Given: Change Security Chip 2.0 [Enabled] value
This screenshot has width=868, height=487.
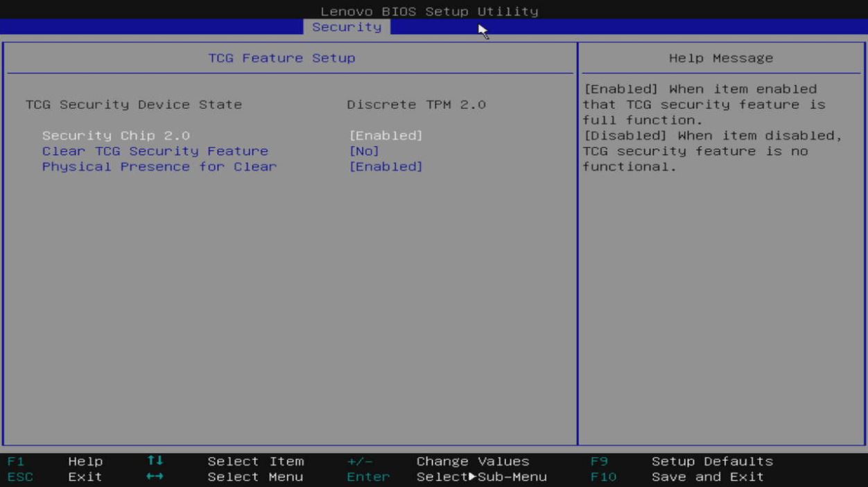Looking at the screenshot, I should click(385, 136).
